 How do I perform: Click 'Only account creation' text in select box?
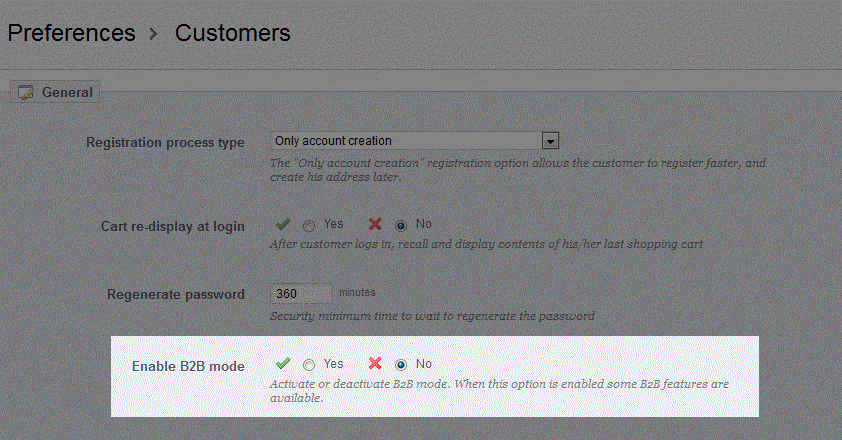tap(334, 141)
